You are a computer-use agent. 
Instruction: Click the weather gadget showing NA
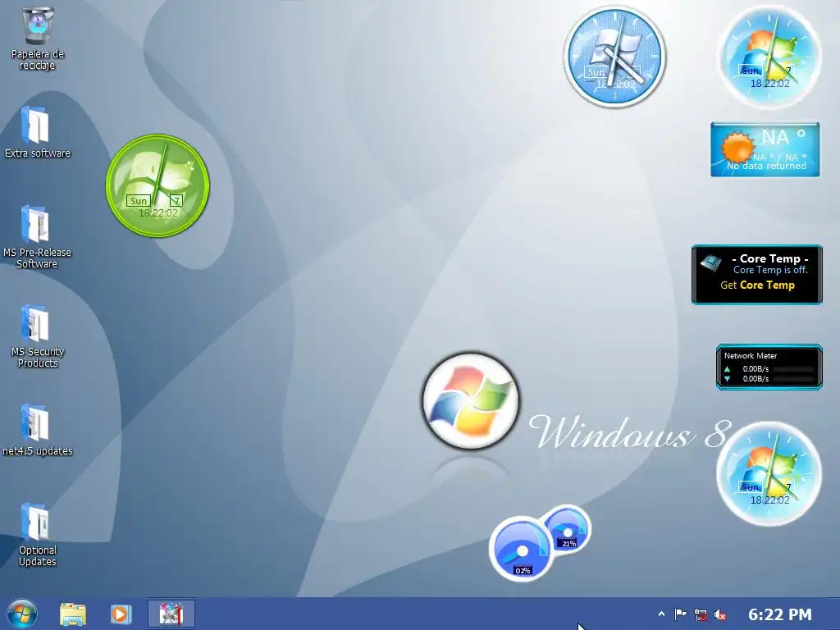pyautogui.click(x=765, y=149)
